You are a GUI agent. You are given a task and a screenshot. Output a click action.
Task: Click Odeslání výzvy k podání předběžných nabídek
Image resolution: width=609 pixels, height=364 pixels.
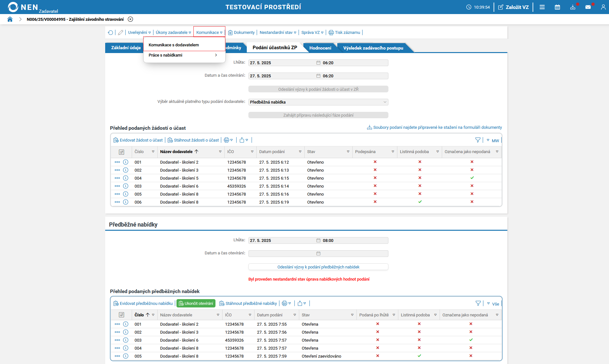point(318,267)
